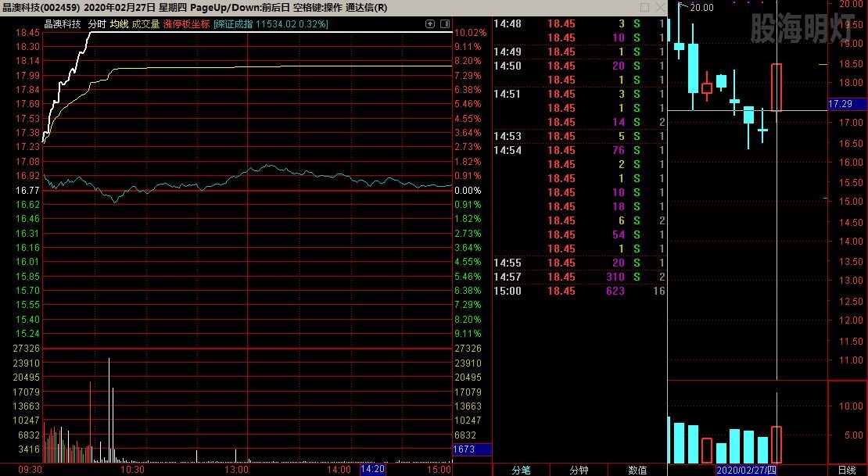
Task: Click the 17.29 price marker on daily chart
Action: click(x=848, y=103)
